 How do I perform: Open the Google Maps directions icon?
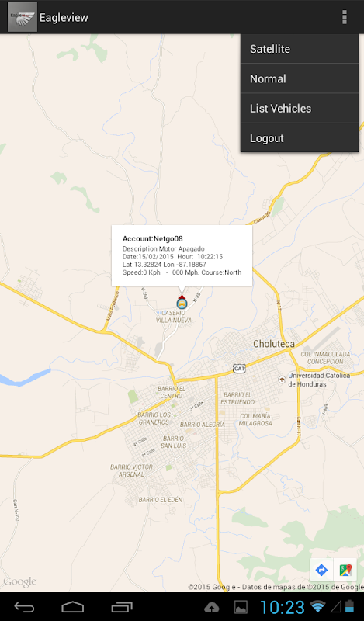(x=321, y=570)
